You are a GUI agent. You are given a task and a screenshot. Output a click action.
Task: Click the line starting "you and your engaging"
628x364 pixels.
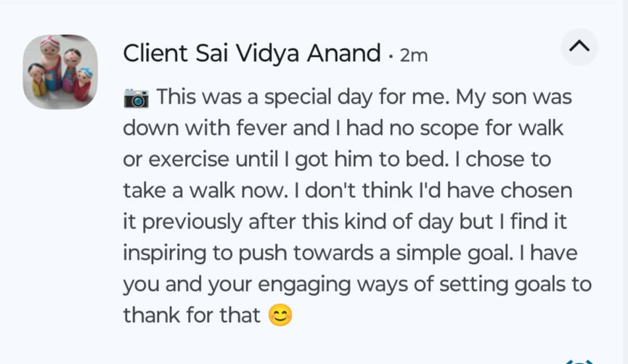pos(356,284)
